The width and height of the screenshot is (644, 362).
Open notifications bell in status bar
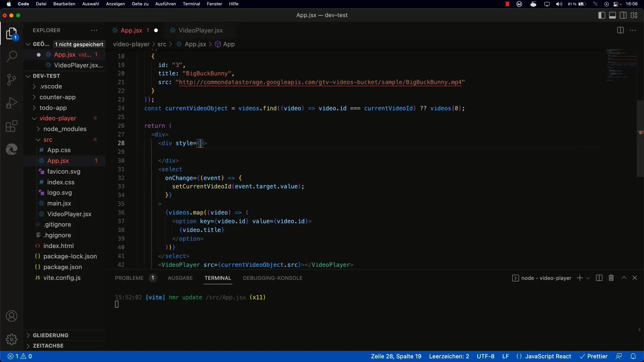(633, 356)
